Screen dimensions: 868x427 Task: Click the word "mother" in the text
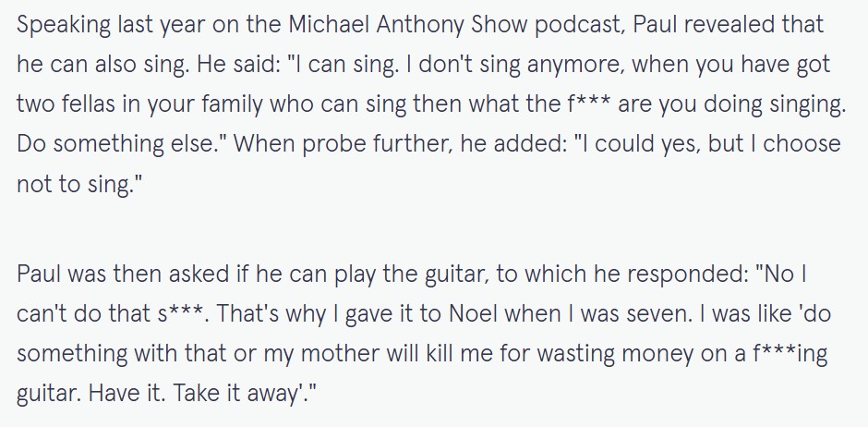pos(339,353)
